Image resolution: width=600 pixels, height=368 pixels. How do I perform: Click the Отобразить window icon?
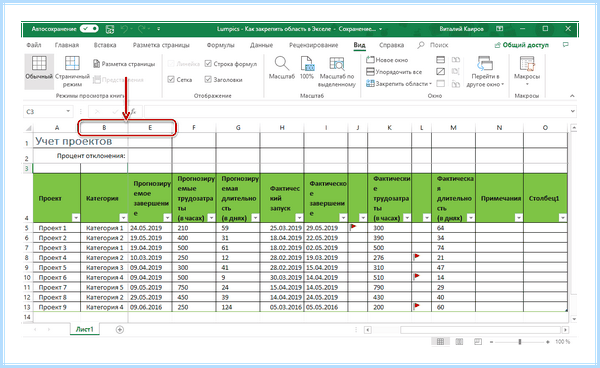[441, 83]
